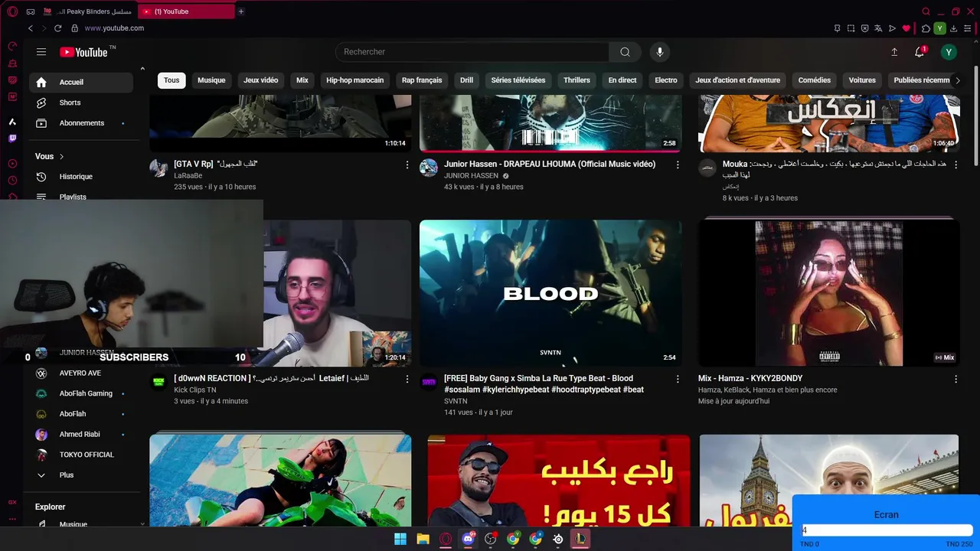The width and height of the screenshot is (980, 551).
Task: Play the BLOOD video thumbnail
Action: pyautogui.click(x=550, y=293)
